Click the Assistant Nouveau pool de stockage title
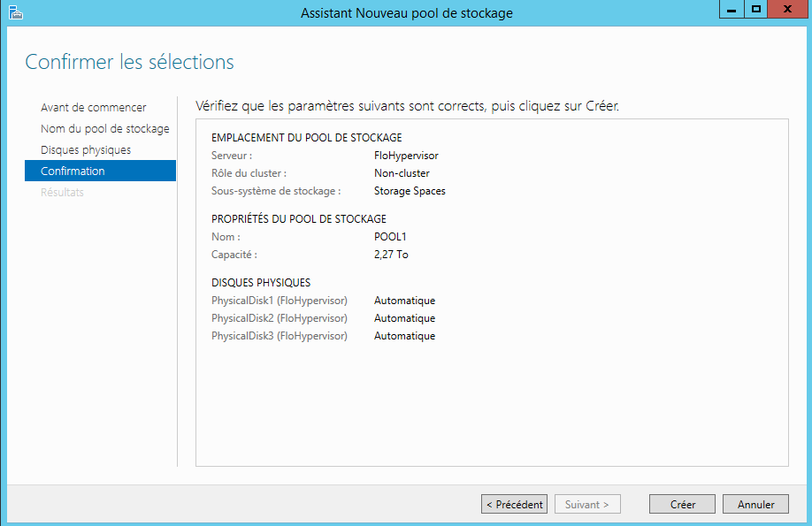The image size is (812, 526). coord(406,13)
